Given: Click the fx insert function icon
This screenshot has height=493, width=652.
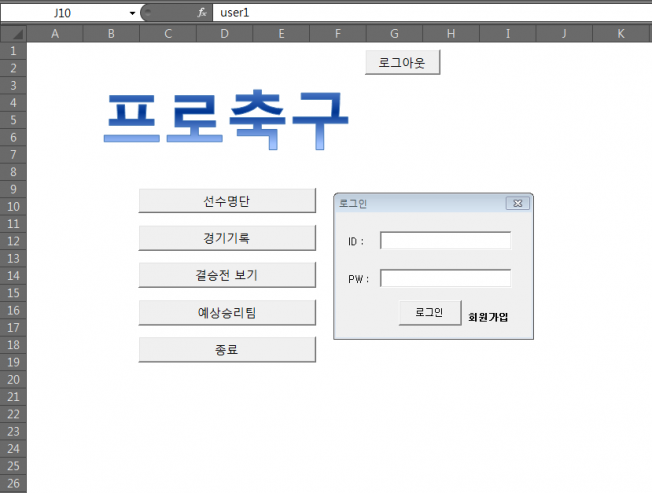Looking at the screenshot, I should click(202, 13).
